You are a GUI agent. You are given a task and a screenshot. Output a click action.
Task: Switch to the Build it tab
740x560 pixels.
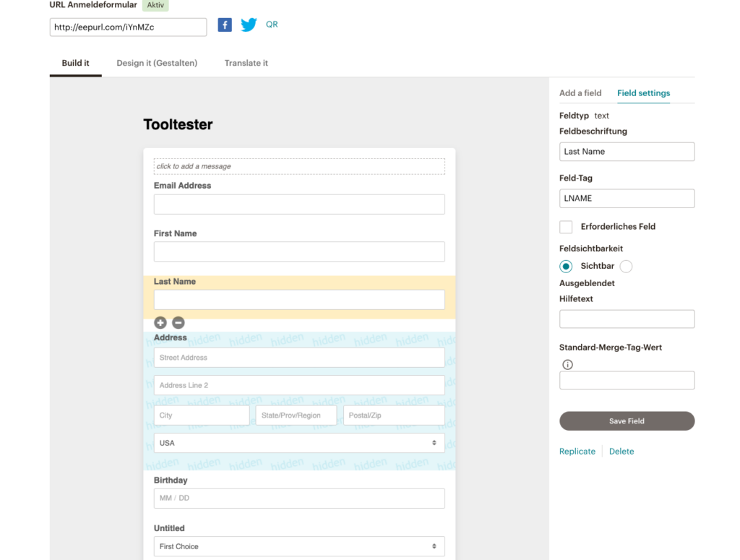[75, 63]
